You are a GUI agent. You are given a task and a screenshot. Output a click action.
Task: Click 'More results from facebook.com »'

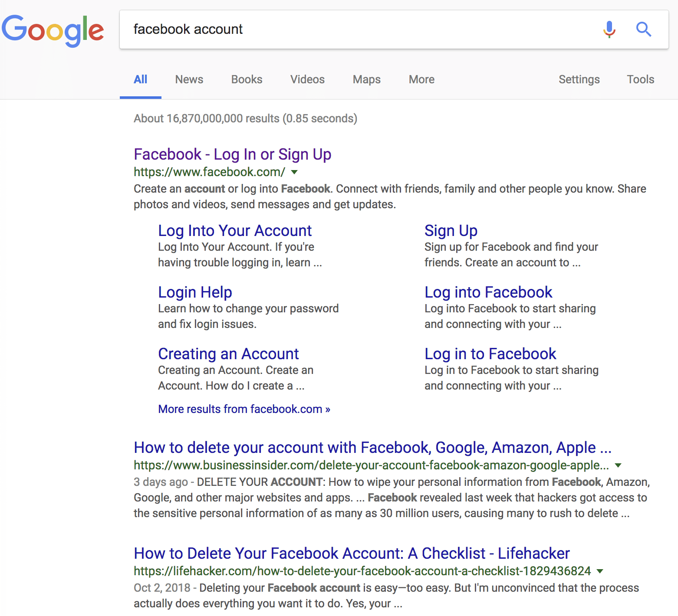click(244, 409)
